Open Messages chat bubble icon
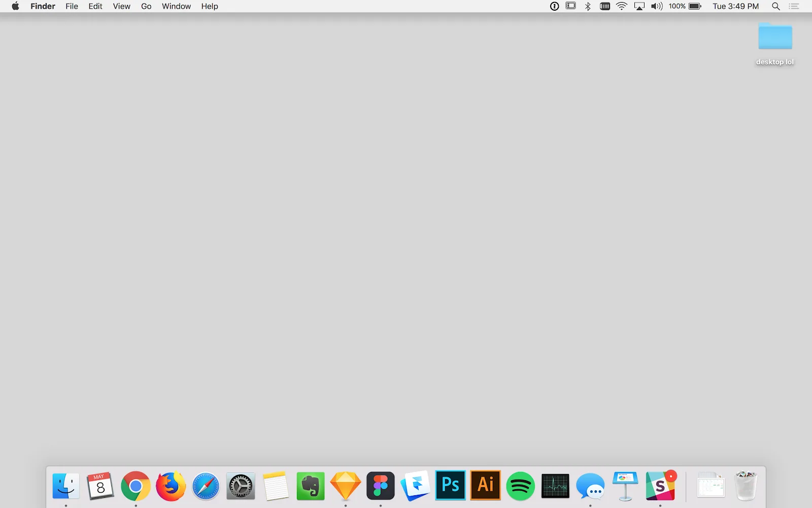The height and width of the screenshot is (508, 812). (x=590, y=486)
